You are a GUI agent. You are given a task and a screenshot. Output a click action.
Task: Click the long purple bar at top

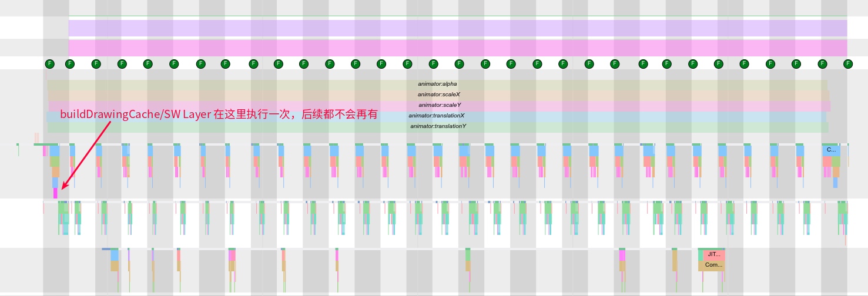tap(457, 28)
